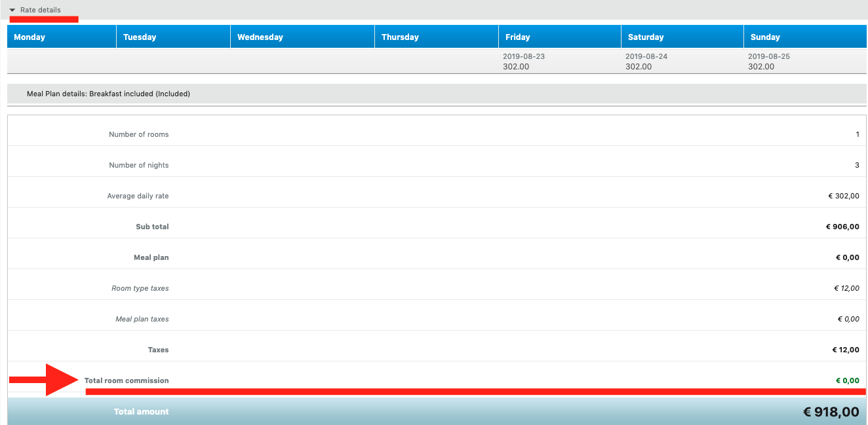
Task: Click the Total amount label
Action: pyautogui.click(x=142, y=412)
